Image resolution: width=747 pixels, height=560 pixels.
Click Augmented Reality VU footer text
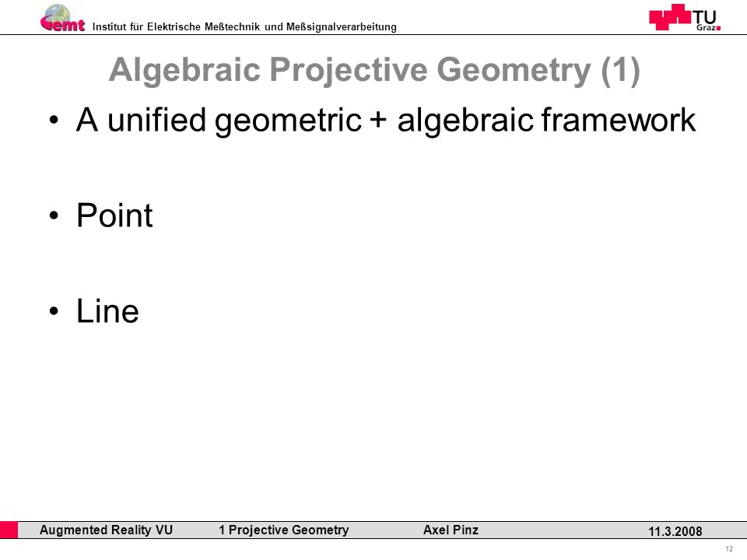click(x=106, y=530)
